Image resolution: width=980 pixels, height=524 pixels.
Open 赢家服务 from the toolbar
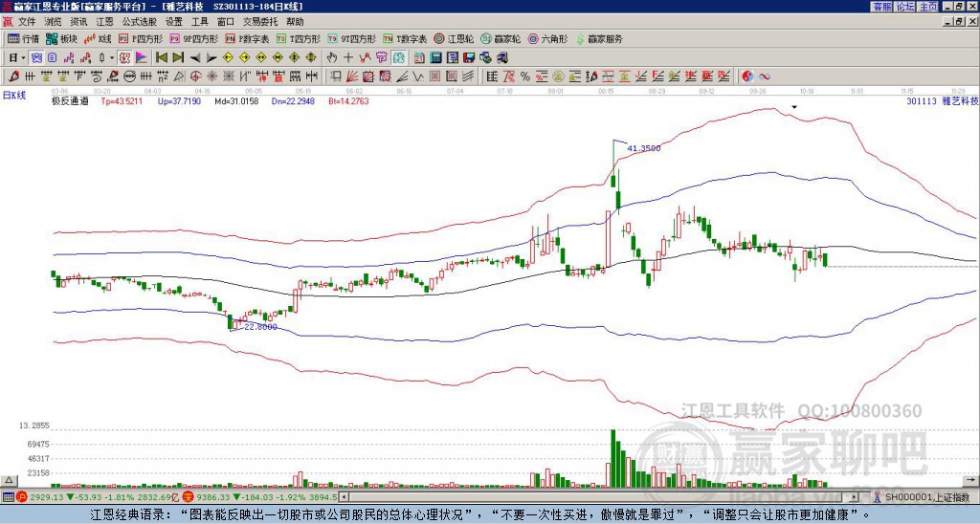599,38
